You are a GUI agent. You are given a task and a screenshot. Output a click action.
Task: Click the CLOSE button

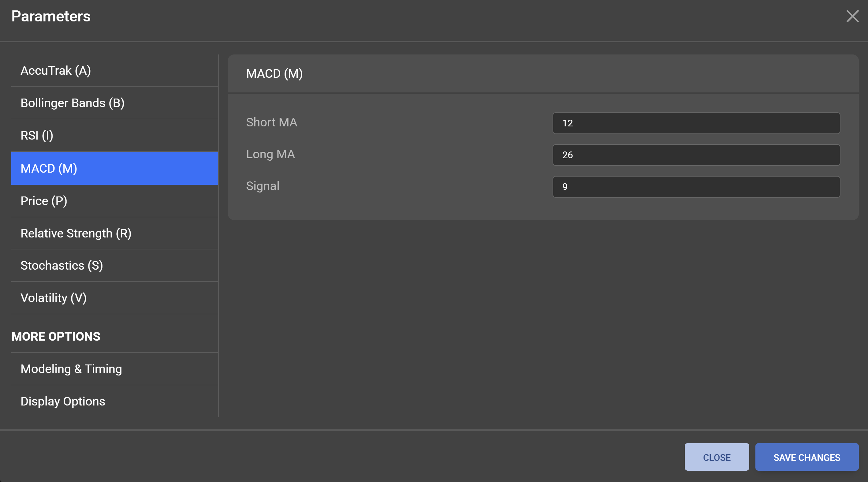click(717, 457)
